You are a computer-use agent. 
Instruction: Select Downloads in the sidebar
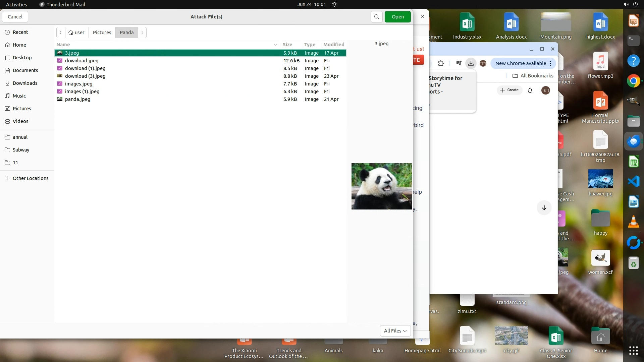tap(25, 83)
